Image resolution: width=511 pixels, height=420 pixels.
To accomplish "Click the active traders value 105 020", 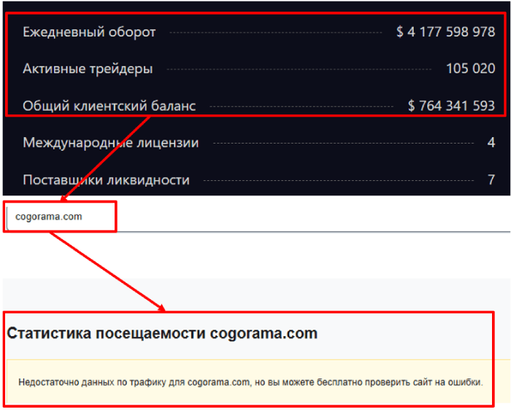I will point(470,69).
